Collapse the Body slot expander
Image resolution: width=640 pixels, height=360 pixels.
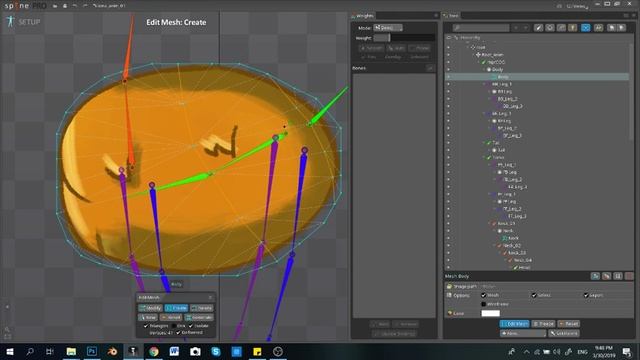(484, 69)
